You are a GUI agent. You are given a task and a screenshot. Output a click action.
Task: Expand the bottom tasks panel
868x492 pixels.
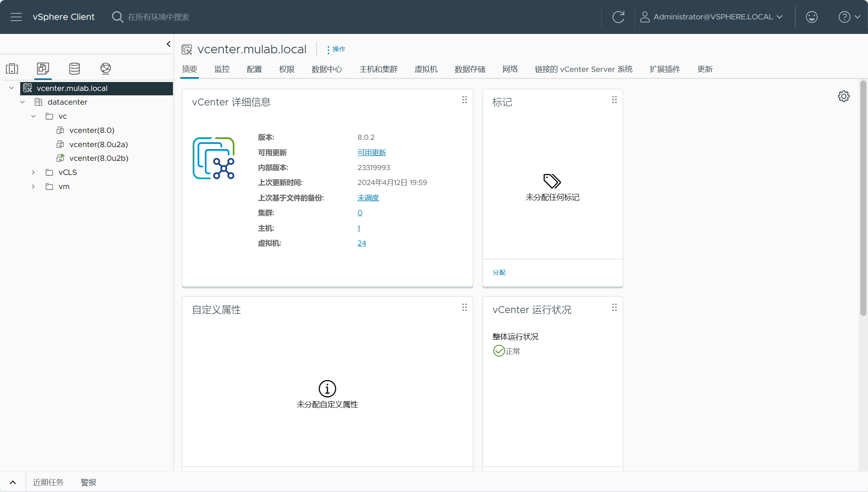coord(13,482)
